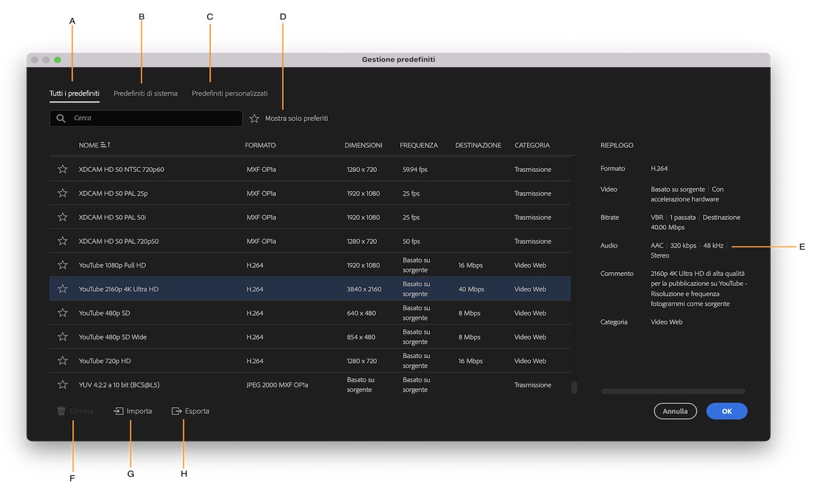The width and height of the screenshot is (818, 504).
Task: Select the XDCAM HD 50 PAL 25p preset name
Action: pos(113,193)
